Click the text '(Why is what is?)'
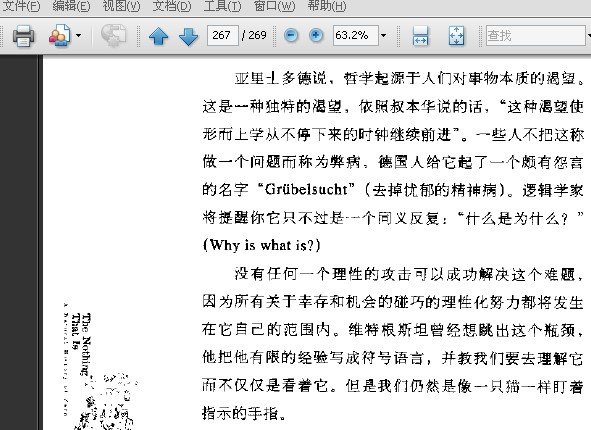Image resolution: width=591 pixels, height=430 pixels. [x=262, y=245]
